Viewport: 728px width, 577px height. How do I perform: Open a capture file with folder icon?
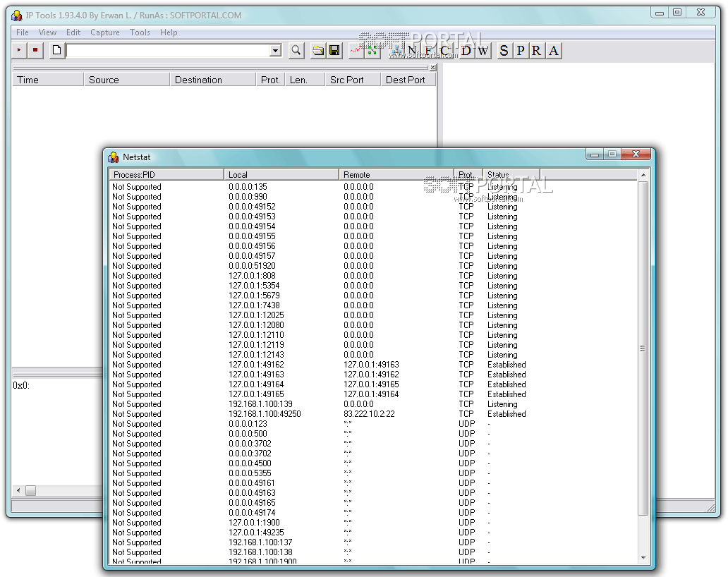coord(318,50)
